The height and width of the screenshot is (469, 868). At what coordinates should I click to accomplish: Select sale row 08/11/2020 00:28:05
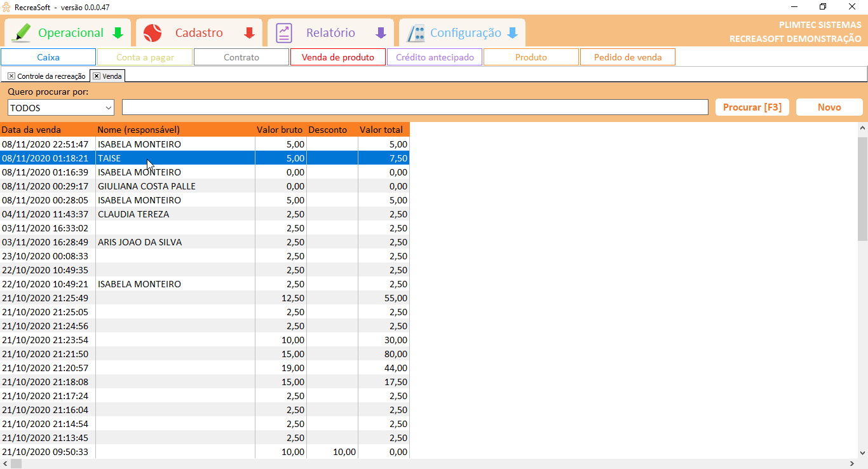pyautogui.click(x=205, y=200)
